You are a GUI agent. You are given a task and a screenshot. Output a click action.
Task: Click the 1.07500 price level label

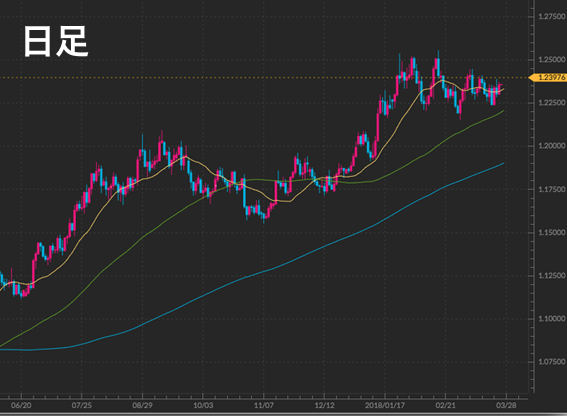(x=552, y=362)
